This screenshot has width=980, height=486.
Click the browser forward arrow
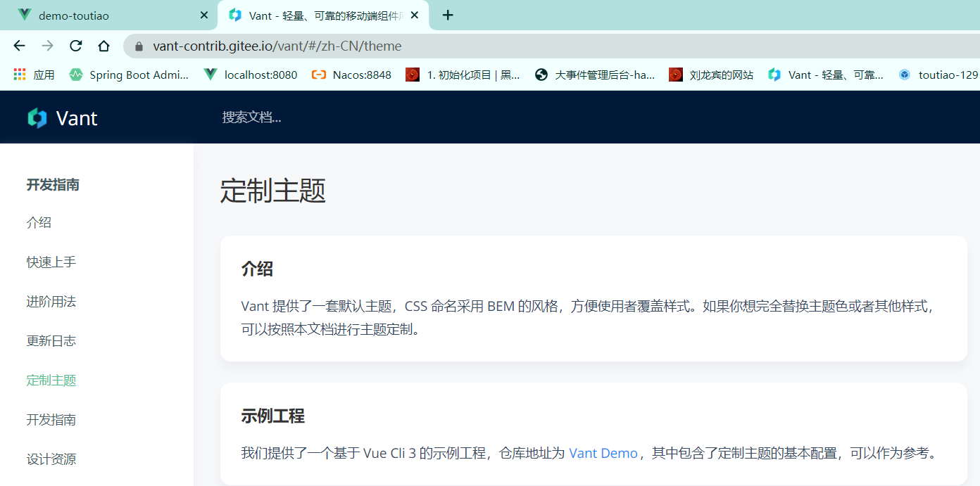[x=47, y=46]
